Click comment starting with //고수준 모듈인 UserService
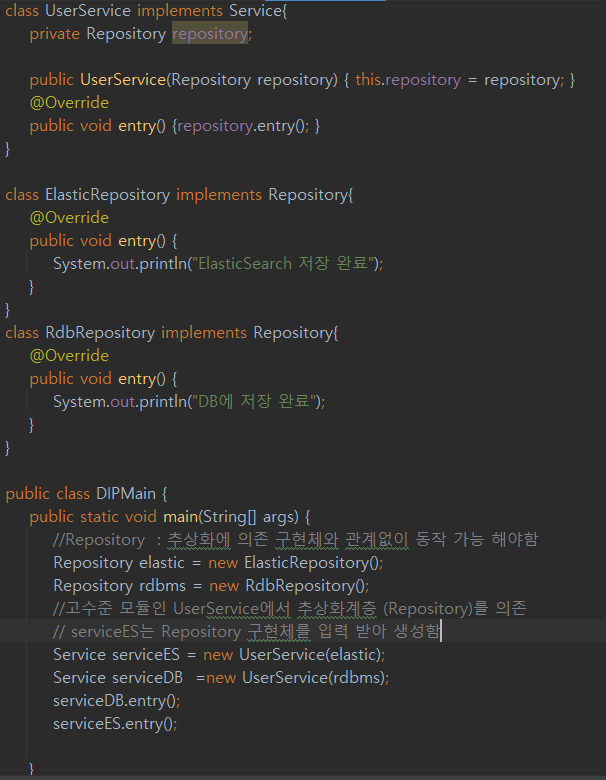The image size is (606, 780). (x=290, y=608)
